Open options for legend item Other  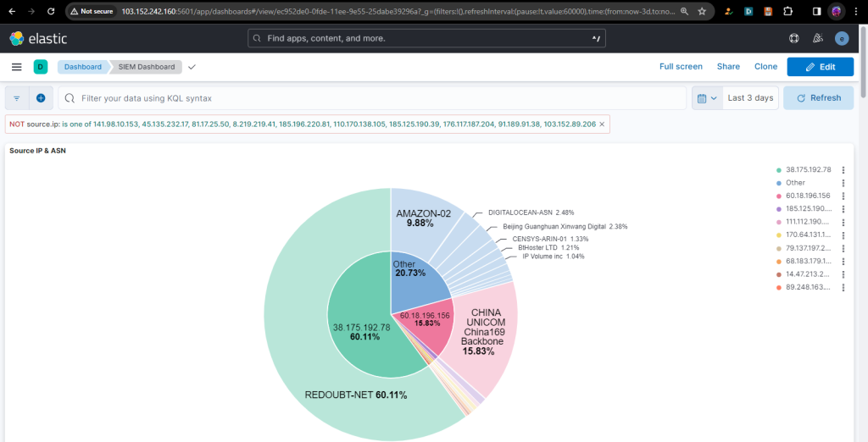point(843,183)
